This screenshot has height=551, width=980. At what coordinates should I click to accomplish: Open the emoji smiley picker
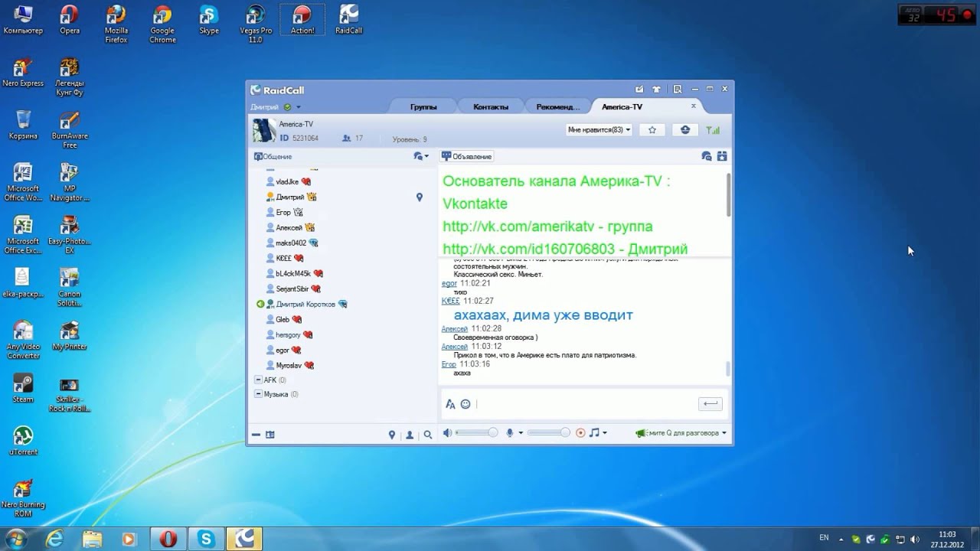click(465, 404)
